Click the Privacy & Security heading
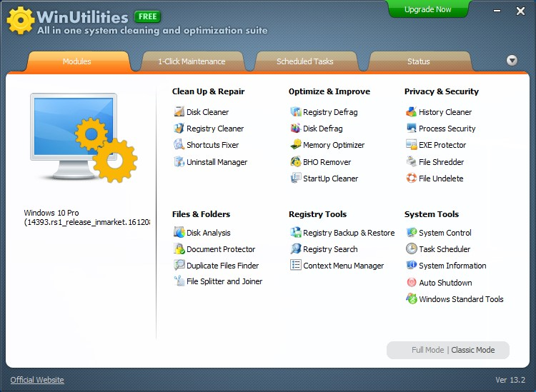Image resolution: width=536 pixels, height=392 pixels. 442,91
